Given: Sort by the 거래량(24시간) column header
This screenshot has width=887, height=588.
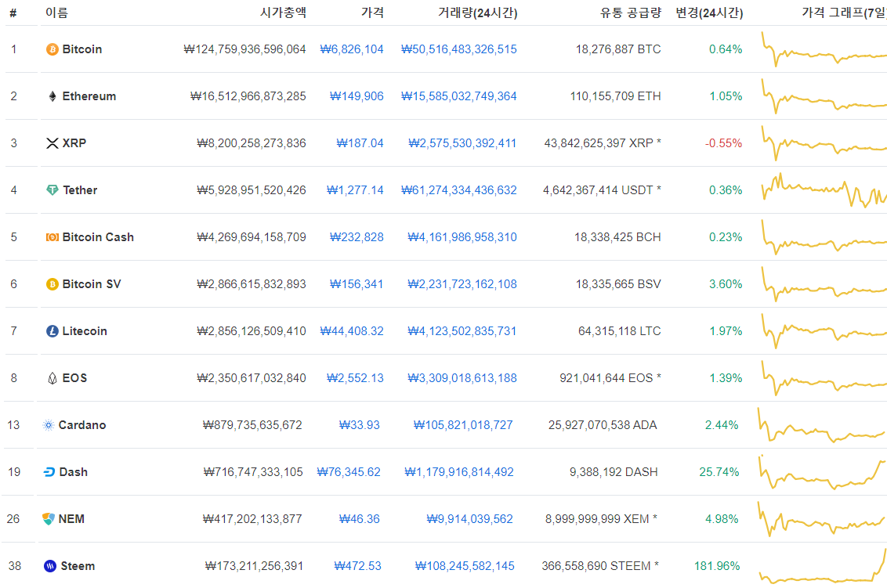Looking at the screenshot, I should point(477,13).
